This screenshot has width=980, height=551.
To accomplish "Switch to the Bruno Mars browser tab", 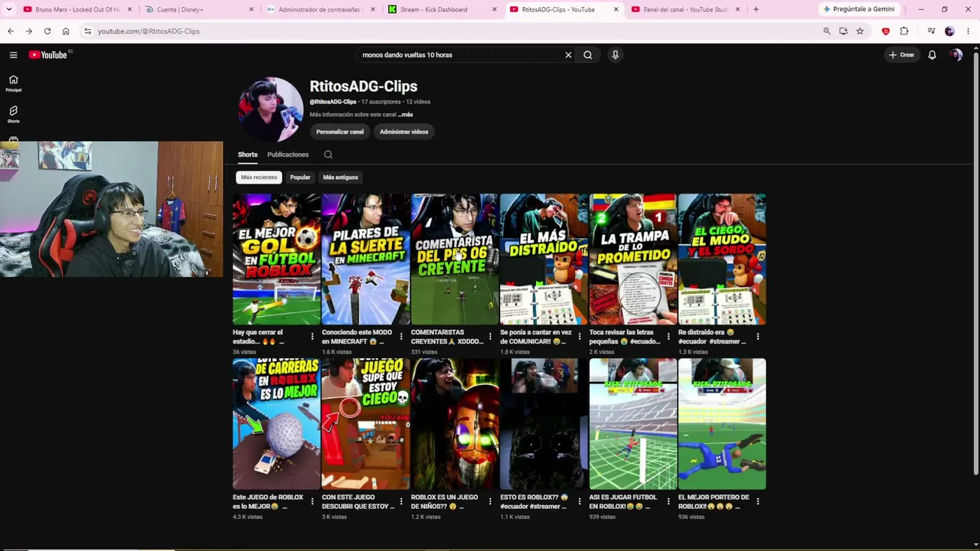I will [77, 9].
